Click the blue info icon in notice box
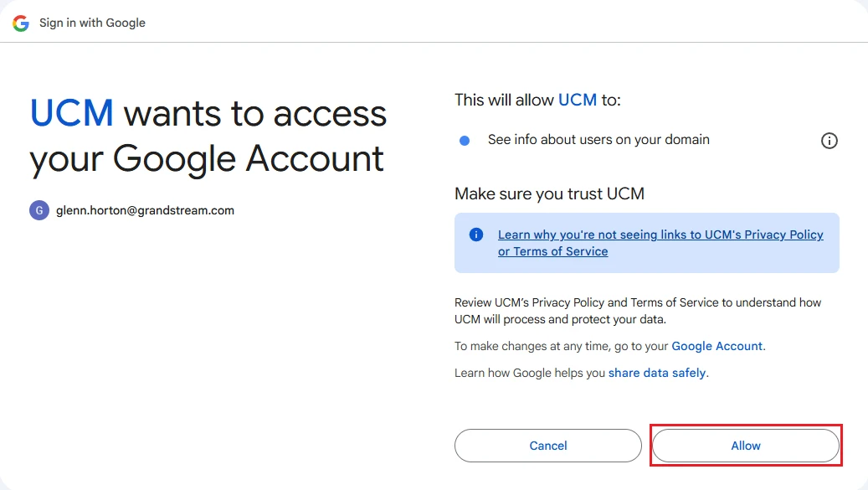The width and height of the screenshot is (868, 490). 476,235
